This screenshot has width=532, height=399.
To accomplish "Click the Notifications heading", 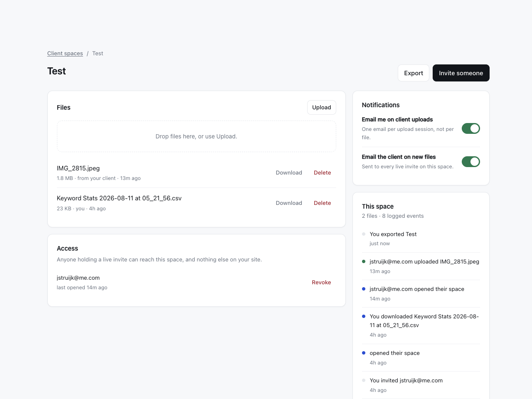I will pyautogui.click(x=381, y=105).
